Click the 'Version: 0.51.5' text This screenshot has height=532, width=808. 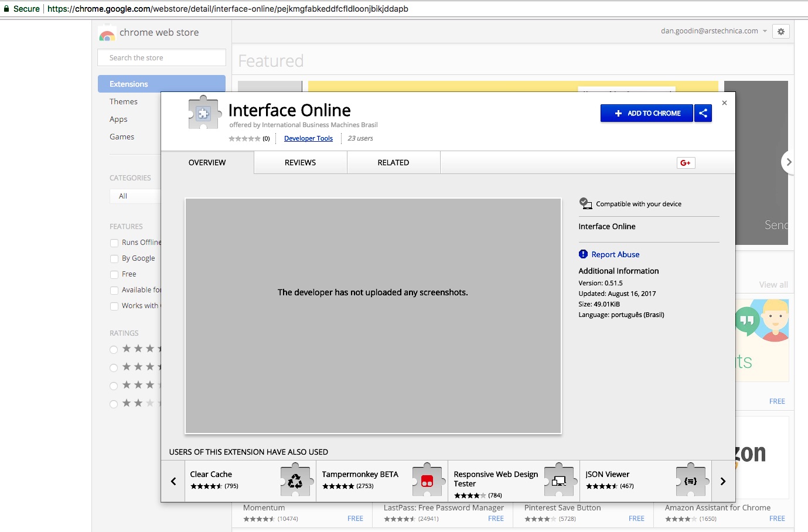(601, 283)
